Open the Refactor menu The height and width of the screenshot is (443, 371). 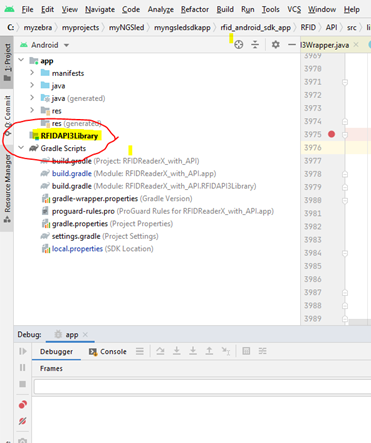(195, 9)
